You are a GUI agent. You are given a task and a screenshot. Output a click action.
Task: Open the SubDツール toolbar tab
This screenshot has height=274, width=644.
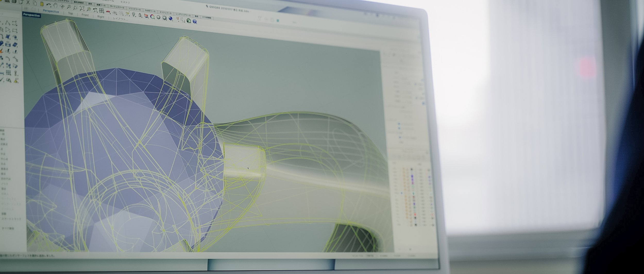click(x=150, y=11)
